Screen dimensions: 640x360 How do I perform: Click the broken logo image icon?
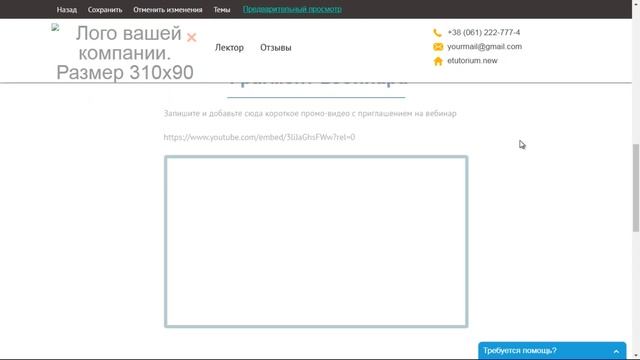[55, 27]
